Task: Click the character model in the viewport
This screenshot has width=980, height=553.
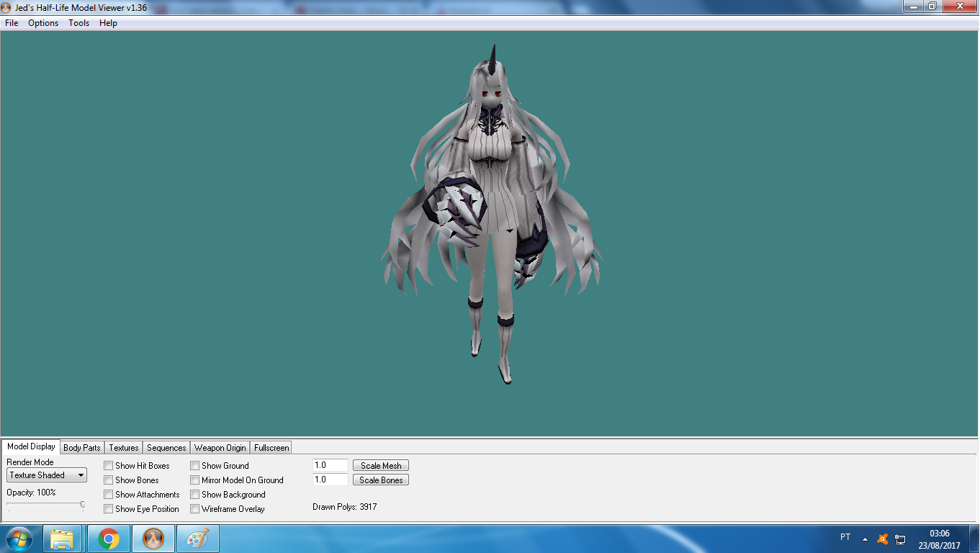Action: coord(492,216)
